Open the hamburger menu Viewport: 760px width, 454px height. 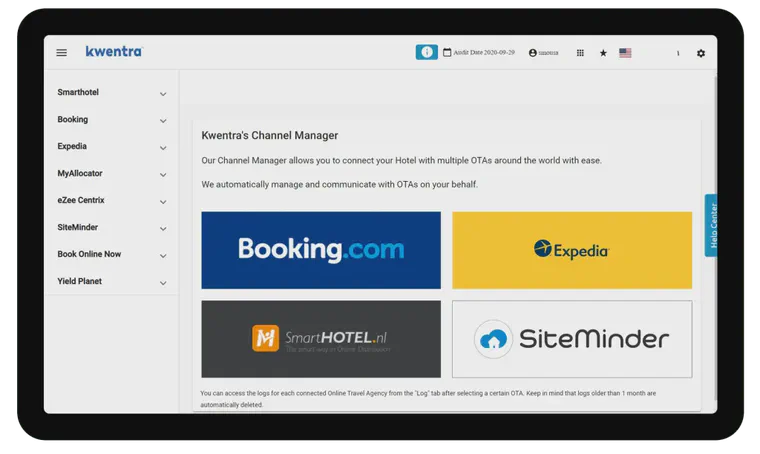coord(62,52)
